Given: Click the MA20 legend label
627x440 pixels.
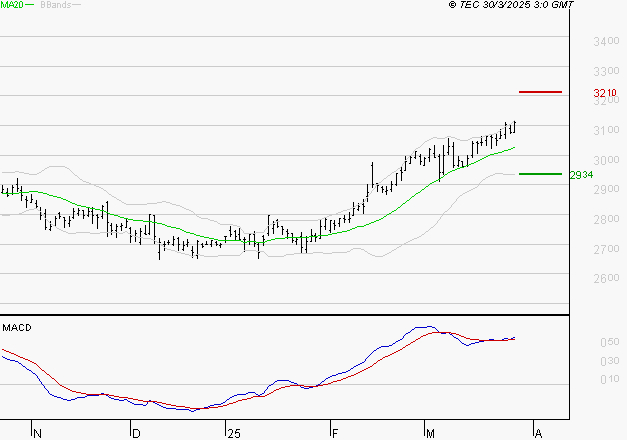Looking at the screenshot, I should 12,4.
